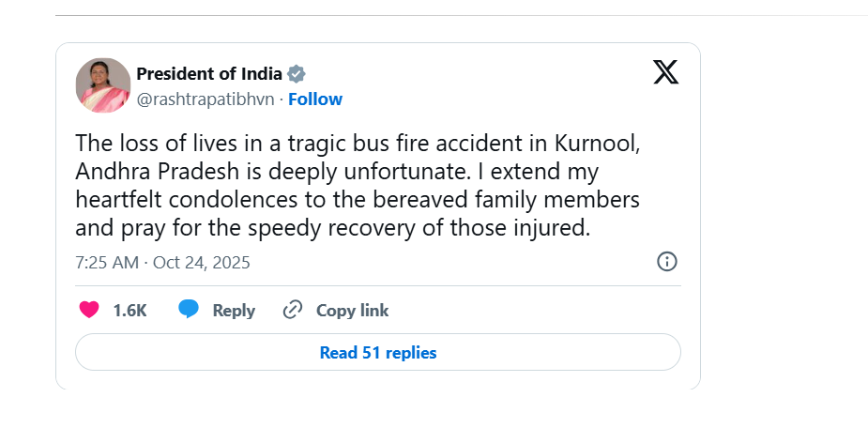
Task: Open the President of India display name
Action: 209,74
